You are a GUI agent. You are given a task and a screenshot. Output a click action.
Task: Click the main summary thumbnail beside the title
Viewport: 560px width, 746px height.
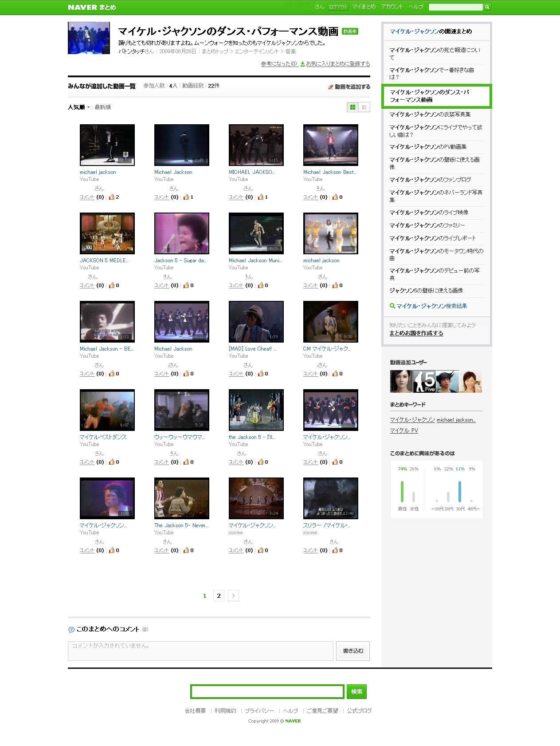89,38
